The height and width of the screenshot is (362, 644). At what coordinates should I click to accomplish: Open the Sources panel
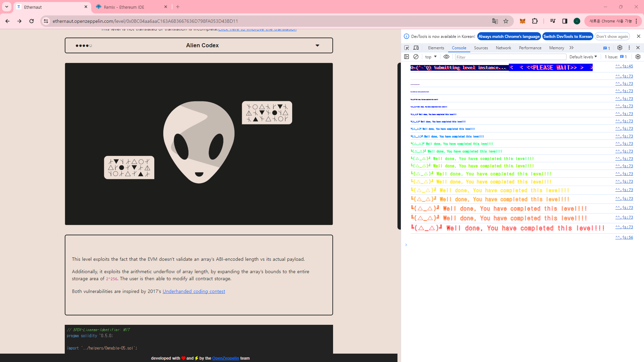point(481,48)
